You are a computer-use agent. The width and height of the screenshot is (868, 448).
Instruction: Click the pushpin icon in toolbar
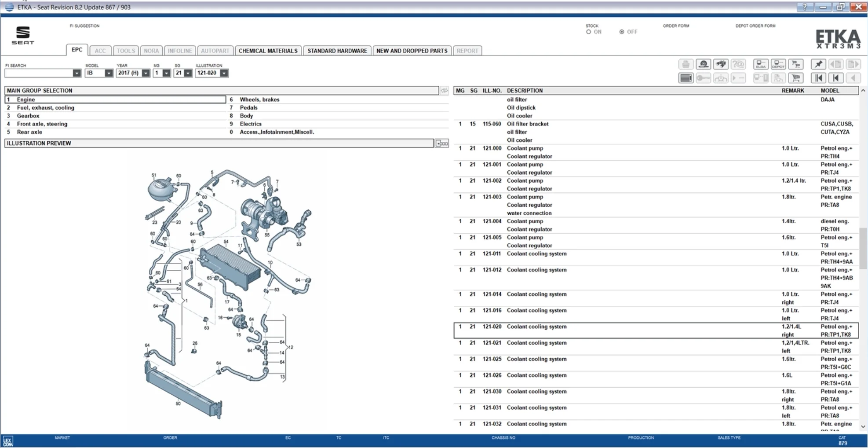coord(818,64)
